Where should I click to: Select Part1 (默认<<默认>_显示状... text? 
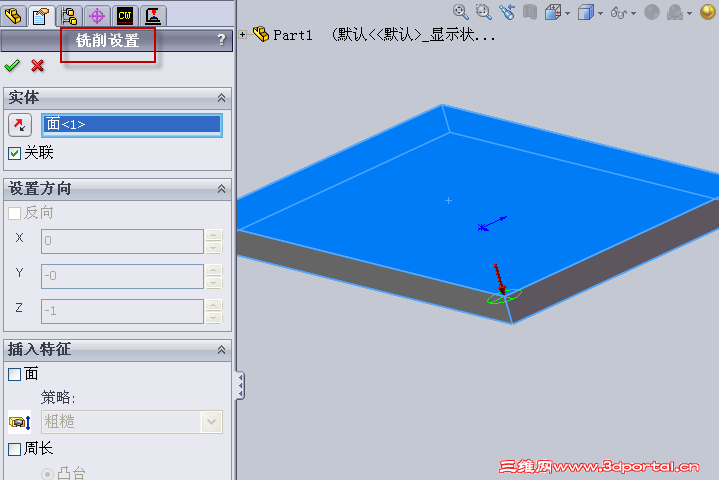pyautogui.click(x=384, y=34)
